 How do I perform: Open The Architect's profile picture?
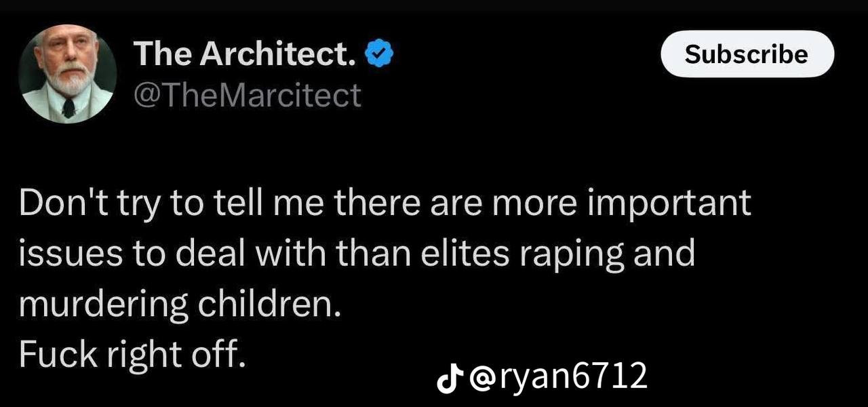coord(67,73)
